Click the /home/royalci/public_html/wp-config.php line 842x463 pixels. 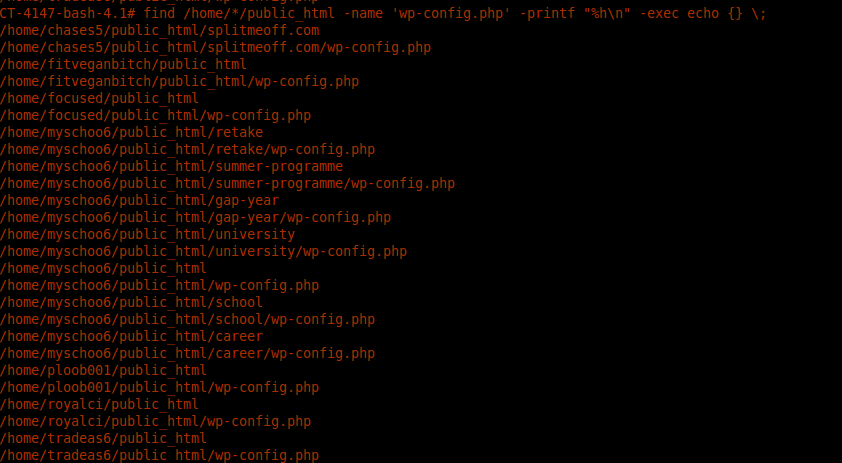click(156, 421)
